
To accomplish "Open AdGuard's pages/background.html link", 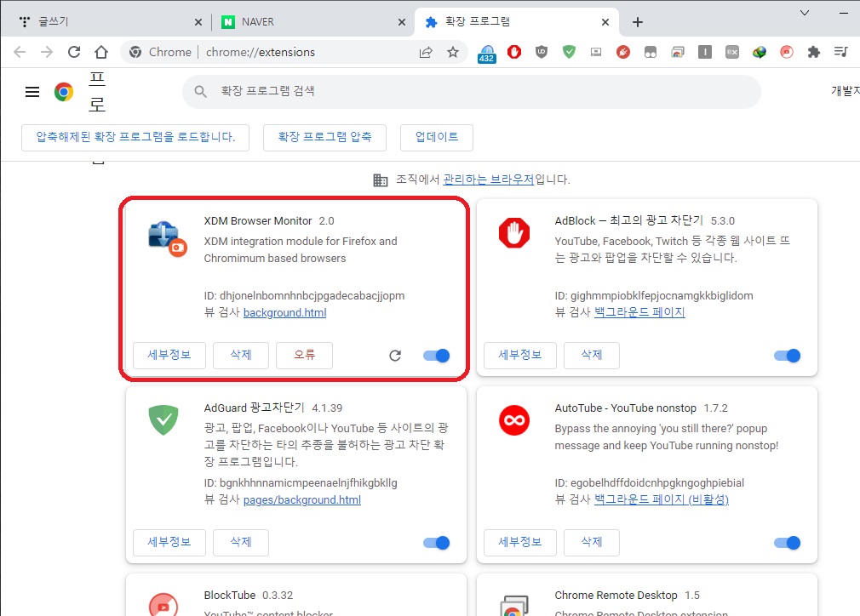I will [x=302, y=499].
